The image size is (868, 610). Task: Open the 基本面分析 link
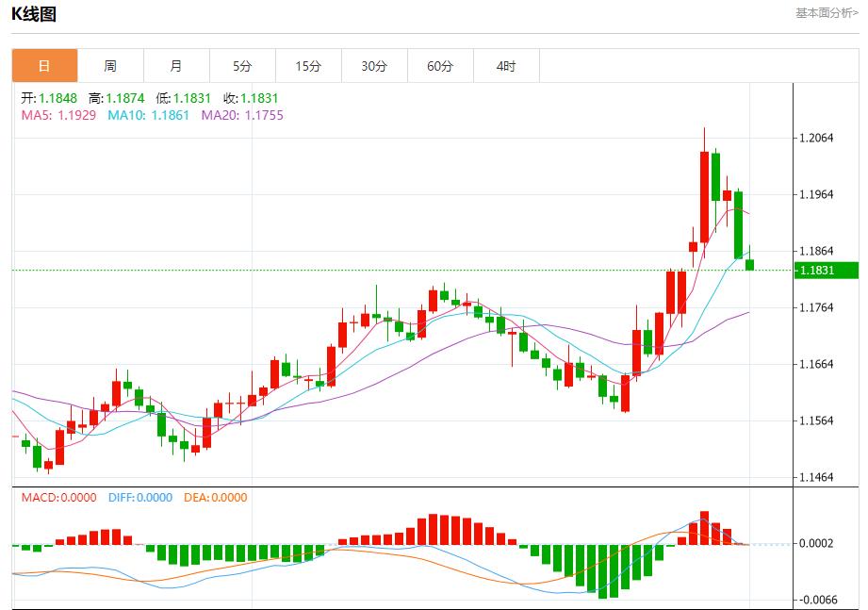tap(827, 13)
